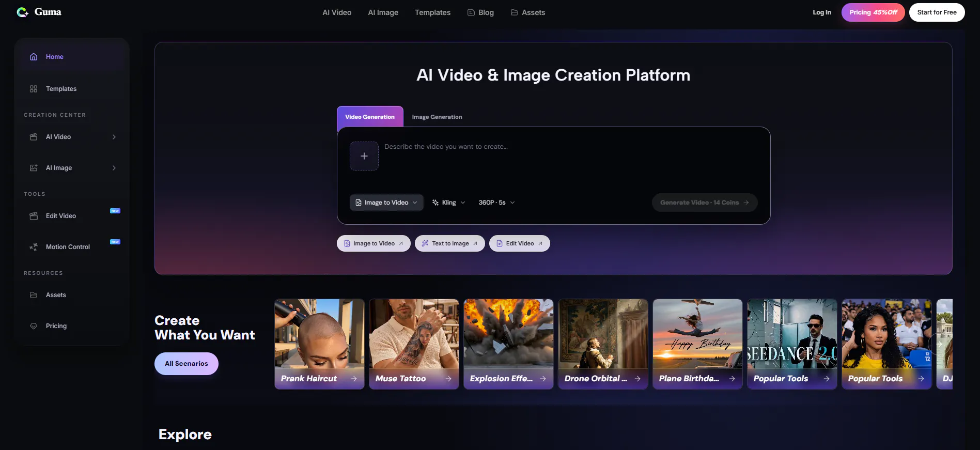980x450 pixels.
Task: Click the AI Video clapper icon in sidebar
Action: pos(34,137)
